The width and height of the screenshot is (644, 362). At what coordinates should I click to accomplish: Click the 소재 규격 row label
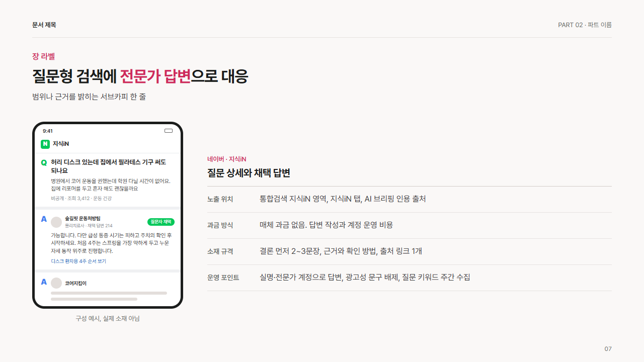[x=220, y=251]
